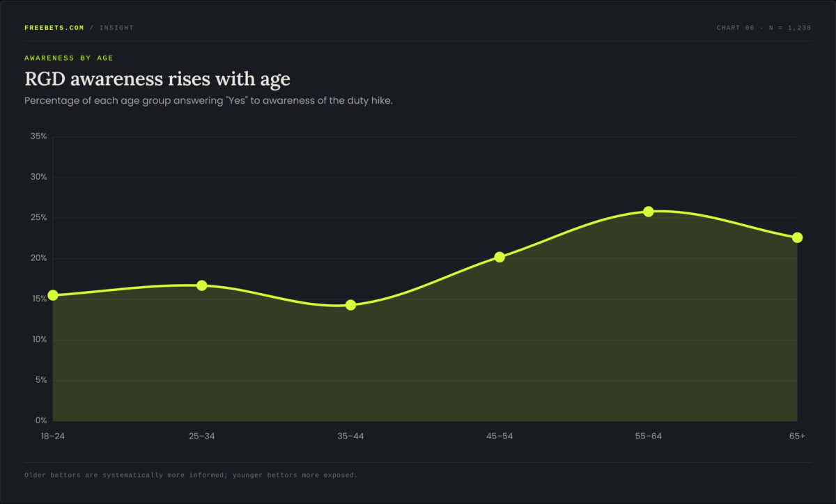This screenshot has height=504, width=836.
Task: Click the 35–44 data point marker
Action: (350, 305)
